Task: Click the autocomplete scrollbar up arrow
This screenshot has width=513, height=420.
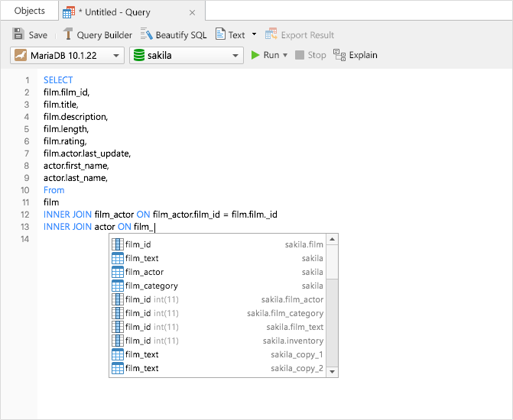Action: point(332,239)
